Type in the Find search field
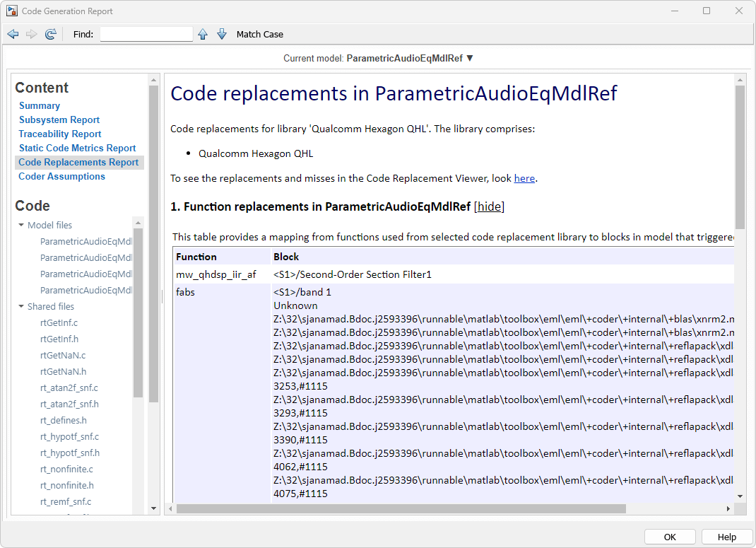This screenshot has width=756, height=548. pyautogui.click(x=146, y=34)
